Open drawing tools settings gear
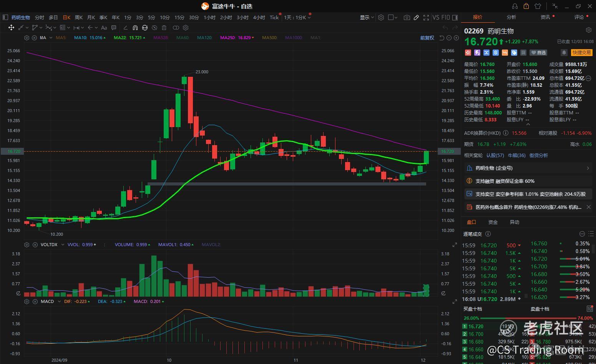 point(186,28)
